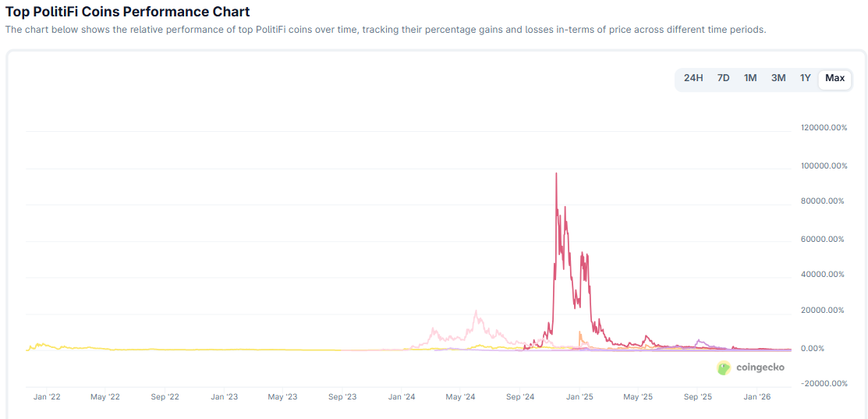Click the 100000.00% y-axis label
Image resolution: width=868 pixels, height=419 pixels.
pyautogui.click(x=824, y=166)
